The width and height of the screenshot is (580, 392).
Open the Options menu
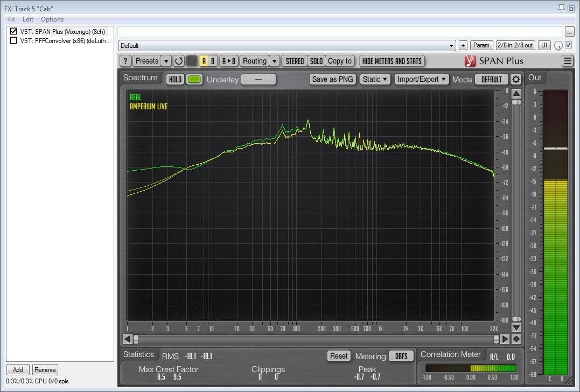pyautogui.click(x=52, y=19)
